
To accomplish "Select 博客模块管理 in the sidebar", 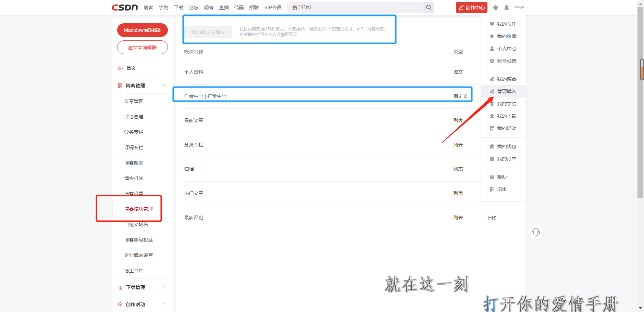I will coord(138,209).
